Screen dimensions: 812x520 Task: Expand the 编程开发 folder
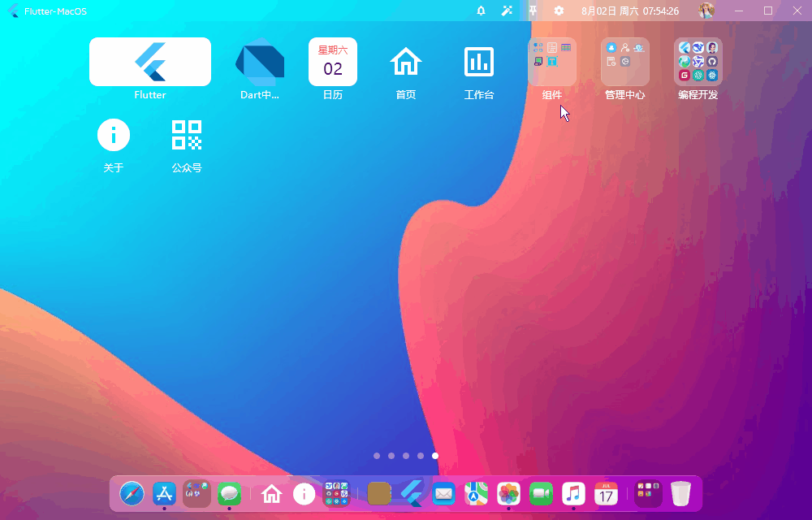(x=698, y=63)
